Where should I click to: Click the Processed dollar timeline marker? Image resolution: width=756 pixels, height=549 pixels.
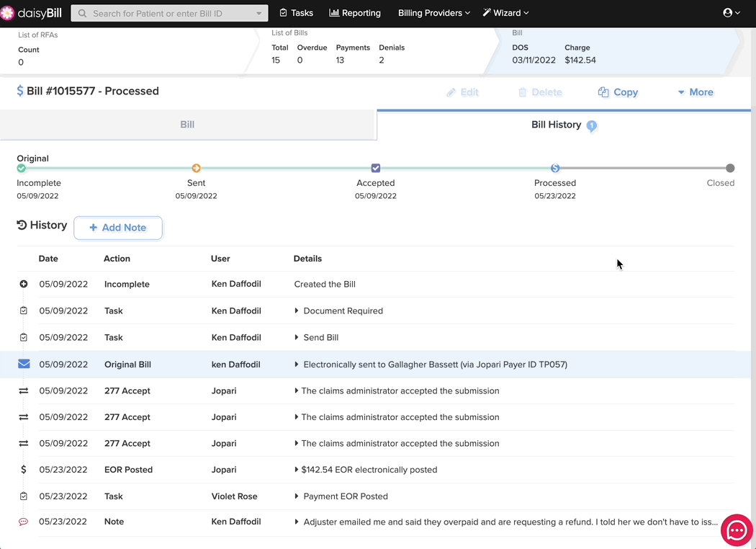(555, 168)
